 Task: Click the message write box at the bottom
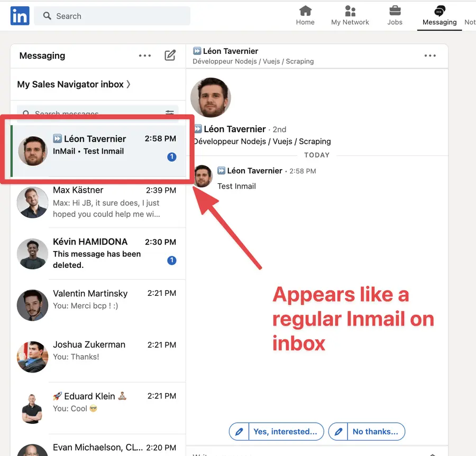317,453
